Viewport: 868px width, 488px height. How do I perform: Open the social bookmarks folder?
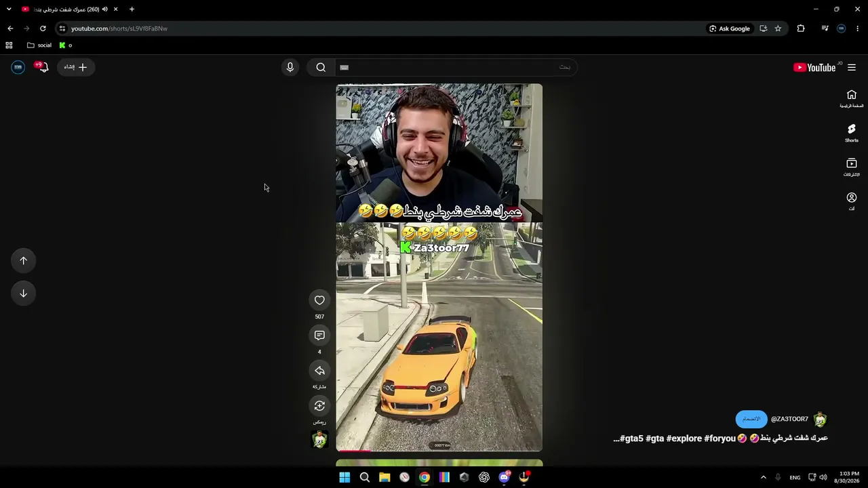pyautogui.click(x=39, y=45)
